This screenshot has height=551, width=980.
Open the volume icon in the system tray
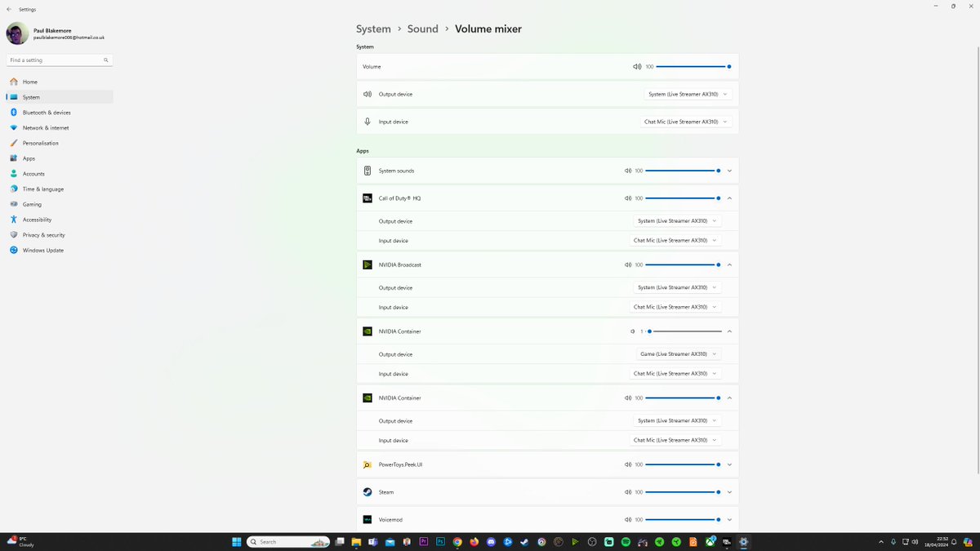coord(915,541)
